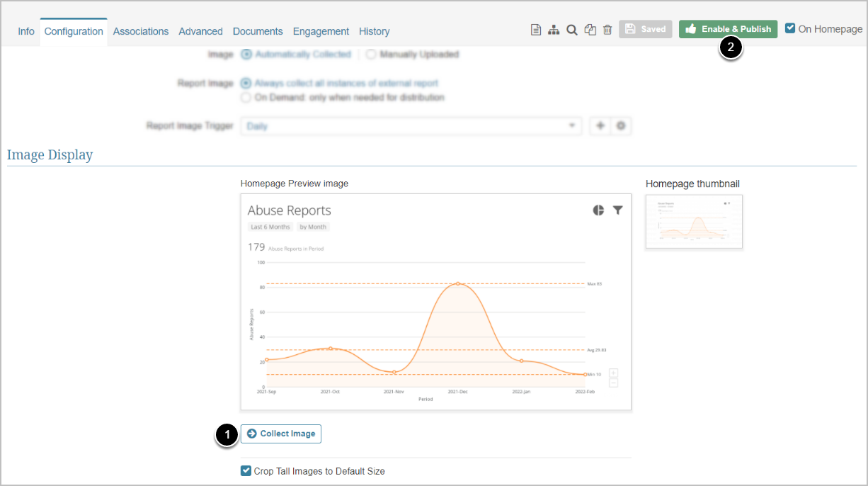Click the trash delete icon
This screenshot has height=486, width=868.
pyautogui.click(x=607, y=30)
